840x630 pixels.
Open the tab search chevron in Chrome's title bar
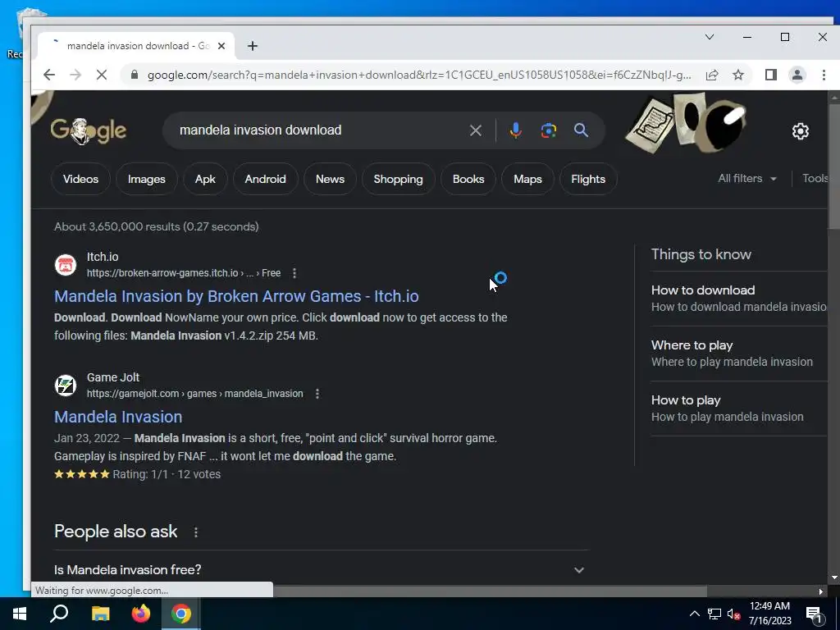click(710, 37)
